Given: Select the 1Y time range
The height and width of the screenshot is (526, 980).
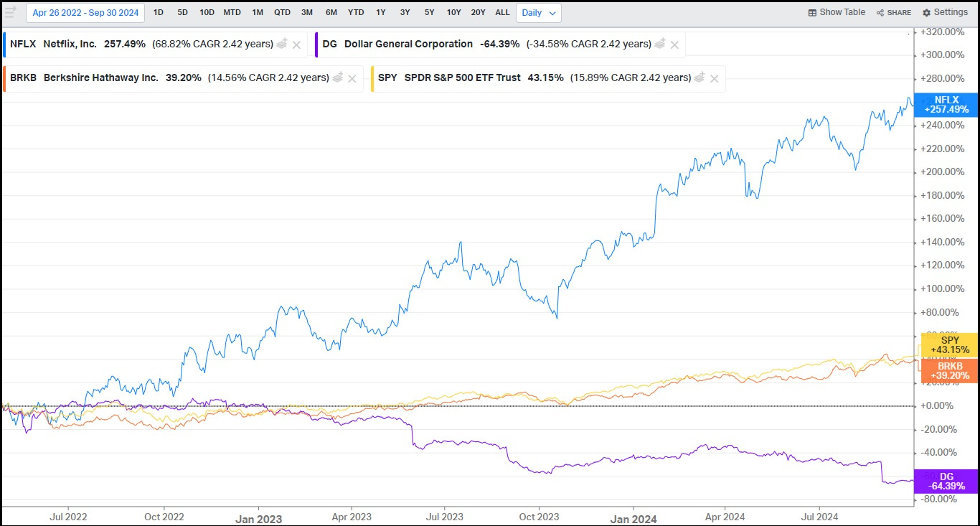Looking at the screenshot, I should click(x=381, y=13).
